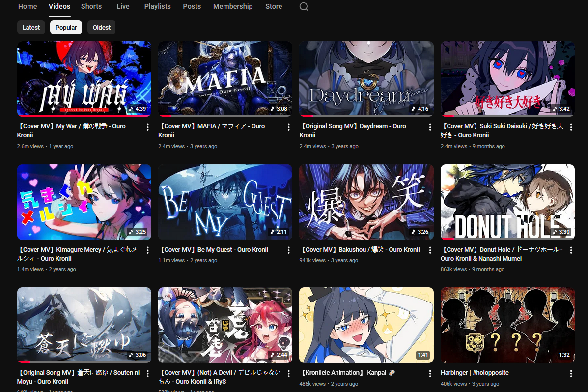Sort videos by Latest
The image size is (588, 392).
coord(31,27)
